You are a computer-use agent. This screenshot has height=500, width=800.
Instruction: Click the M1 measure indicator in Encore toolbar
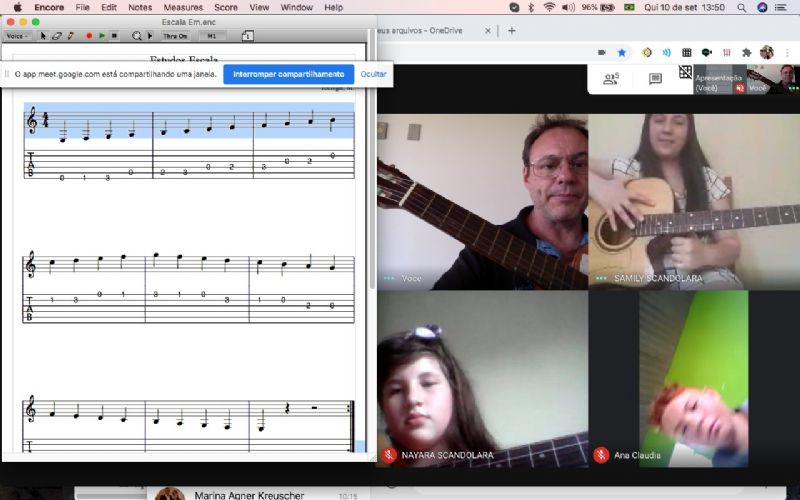(212, 36)
